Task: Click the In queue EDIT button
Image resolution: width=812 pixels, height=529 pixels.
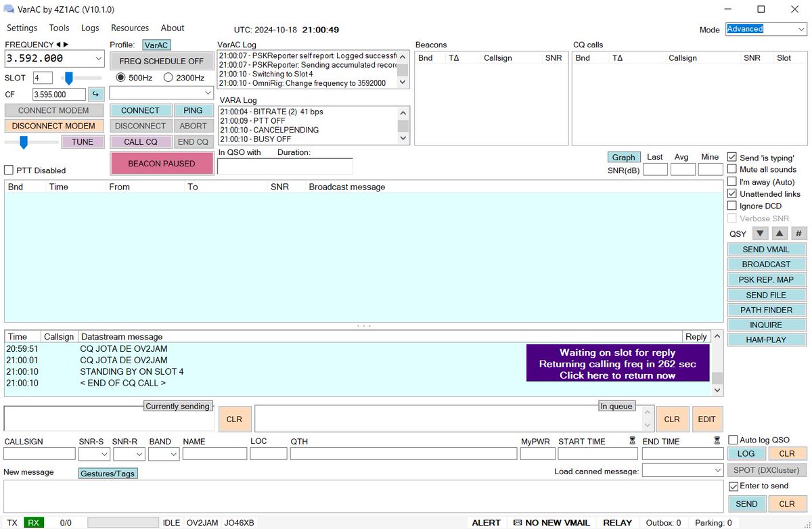Action: point(707,419)
